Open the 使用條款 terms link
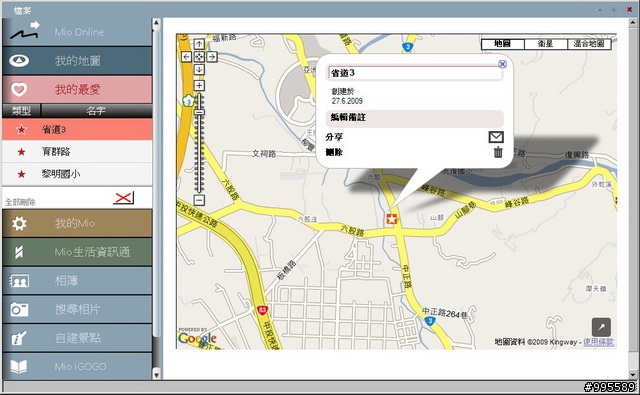The height and width of the screenshot is (395, 640). click(598, 342)
